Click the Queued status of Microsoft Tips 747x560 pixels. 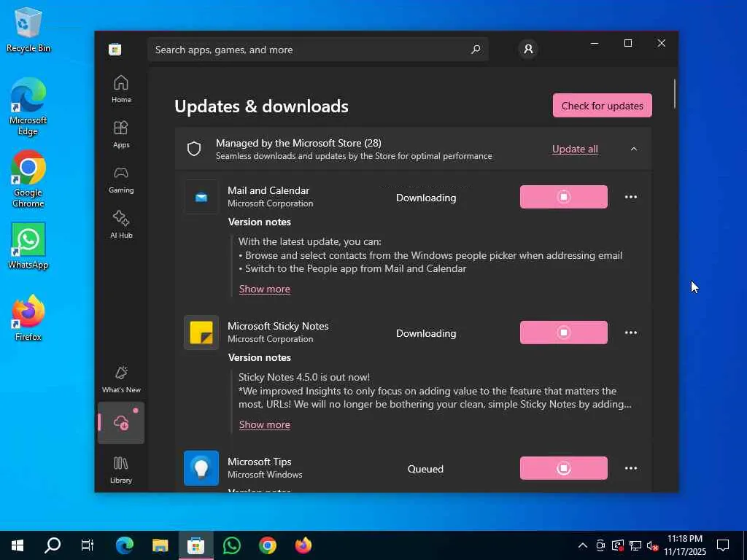click(x=425, y=469)
